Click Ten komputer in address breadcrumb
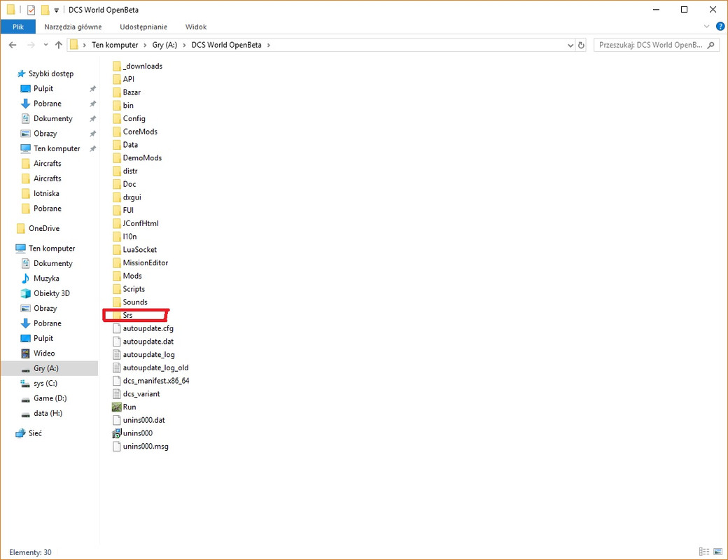Viewport: 728px width, 560px height. pyautogui.click(x=115, y=45)
